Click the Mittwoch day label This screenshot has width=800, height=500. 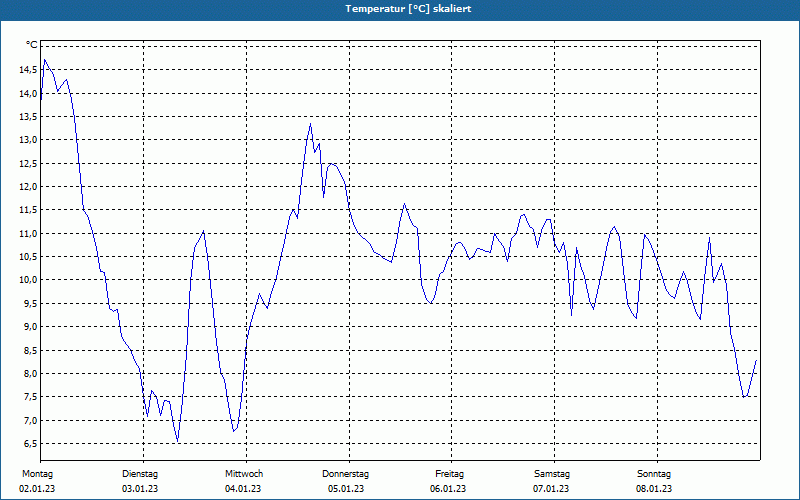pyautogui.click(x=244, y=474)
